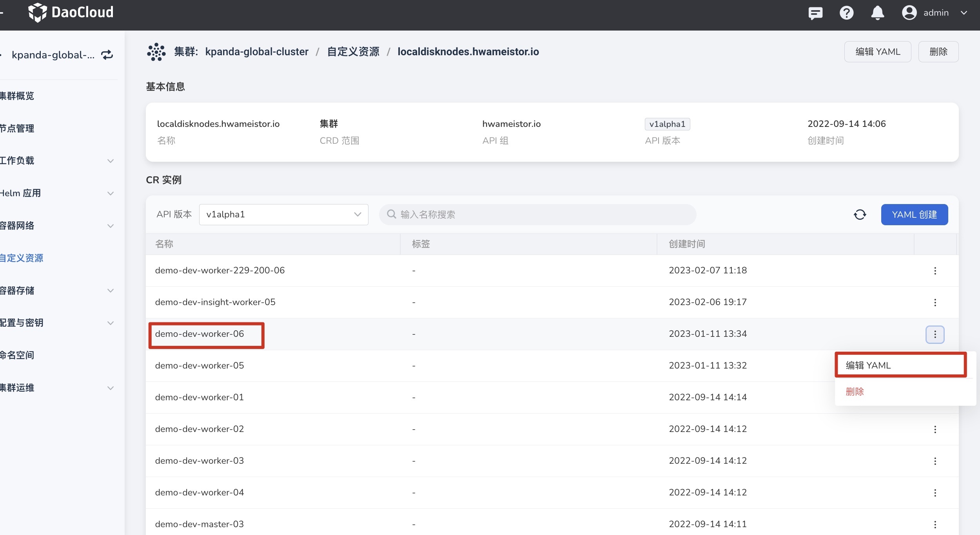The image size is (980, 535).
Task: Expand the 集群运维 sidebar section
Action: [111, 388]
